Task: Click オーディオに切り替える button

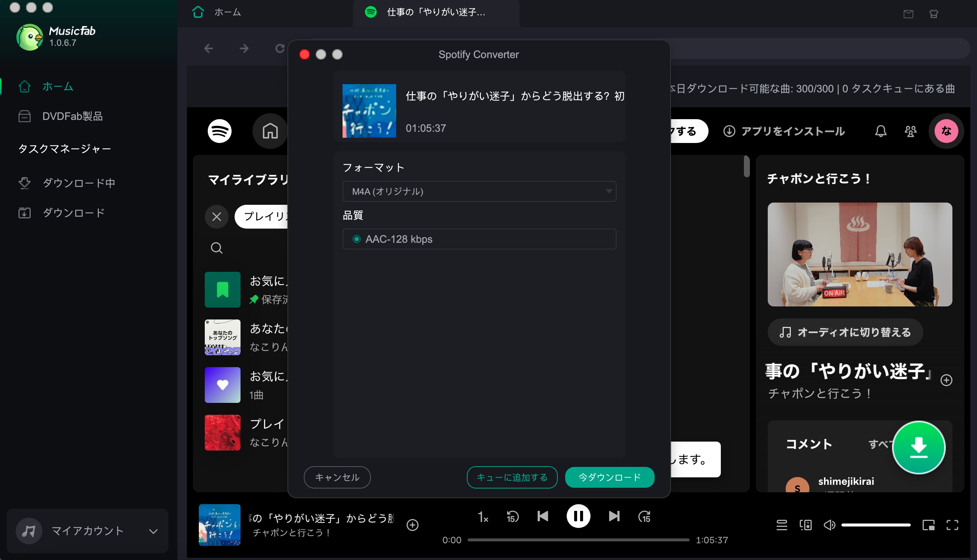Action: pos(845,332)
